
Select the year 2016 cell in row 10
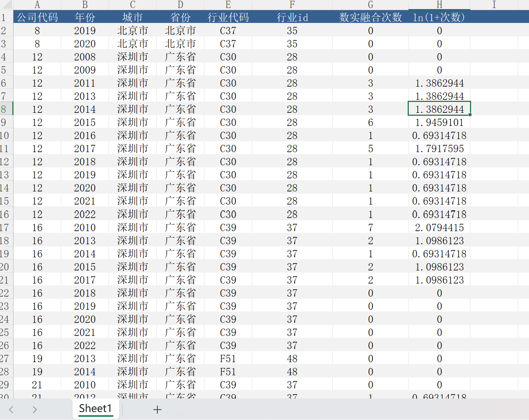click(x=85, y=135)
